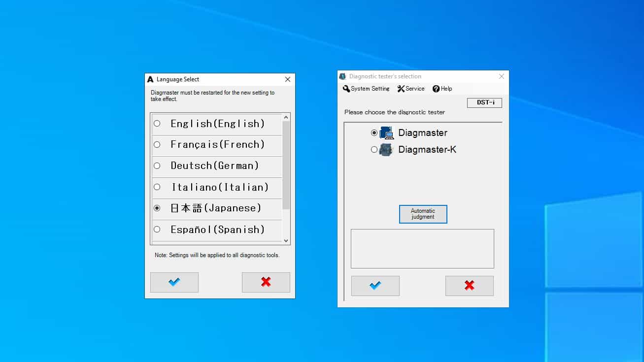Click the Automatic judgment button
This screenshot has width=644, height=362.
(423, 214)
